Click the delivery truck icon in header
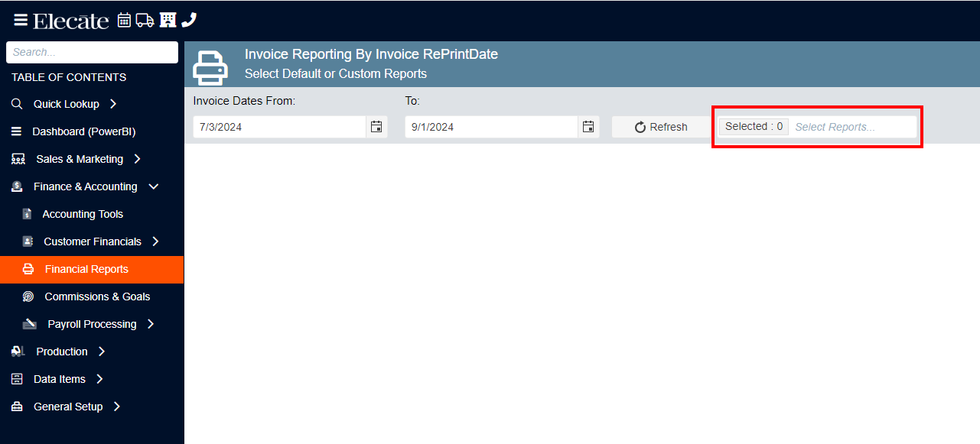 click(145, 20)
